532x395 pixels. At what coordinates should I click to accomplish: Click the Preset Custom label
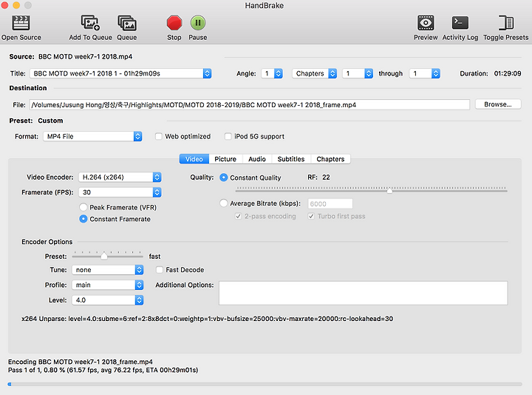coord(36,121)
